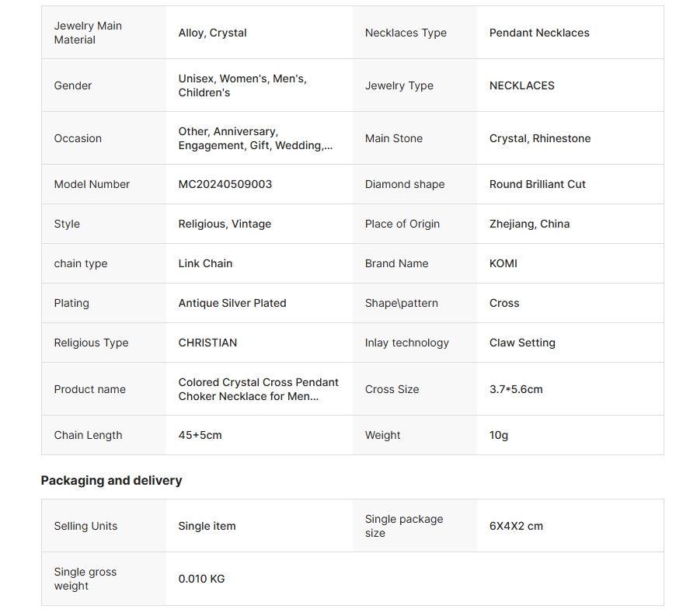The width and height of the screenshot is (676, 616).
Task: Click the truncated Occasion value text
Action: point(255,138)
